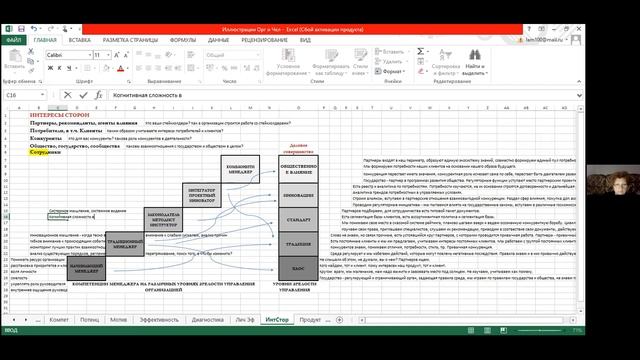Image resolution: width=640 pixels, height=360 pixels.
Task: Open the font size 11 dropdown
Action: pyautogui.click(x=109, y=55)
